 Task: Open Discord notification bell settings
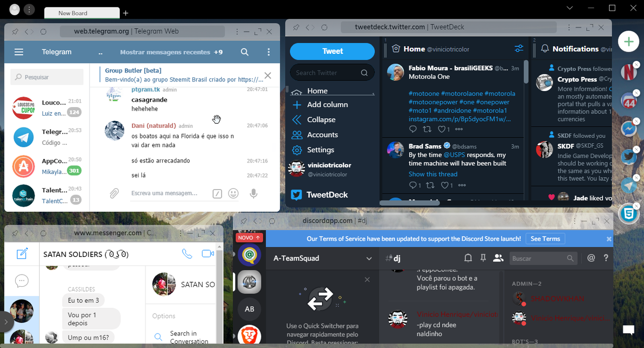(468, 258)
